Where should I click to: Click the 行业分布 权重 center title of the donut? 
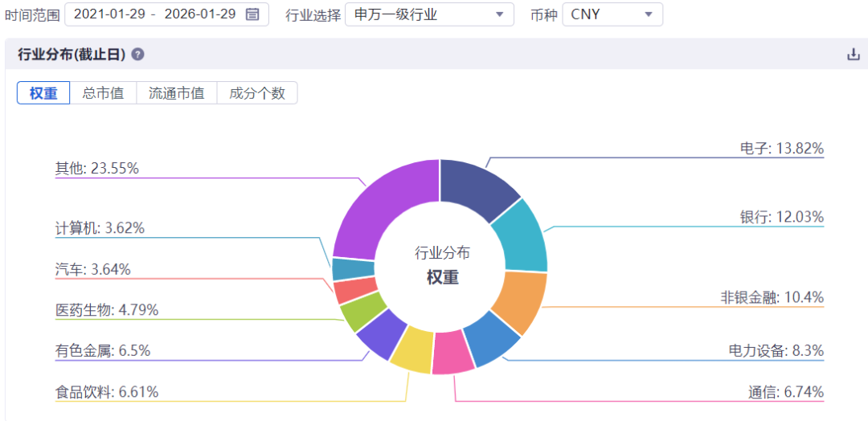pos(442,265)
